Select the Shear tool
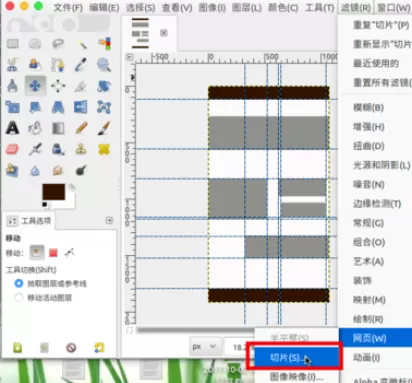This screenshot has width=412, height=383. click(35, 107)
